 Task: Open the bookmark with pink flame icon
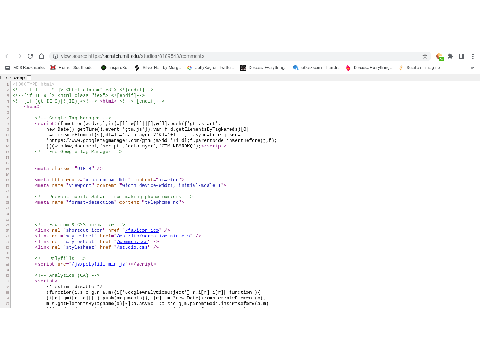coord(368,68)
